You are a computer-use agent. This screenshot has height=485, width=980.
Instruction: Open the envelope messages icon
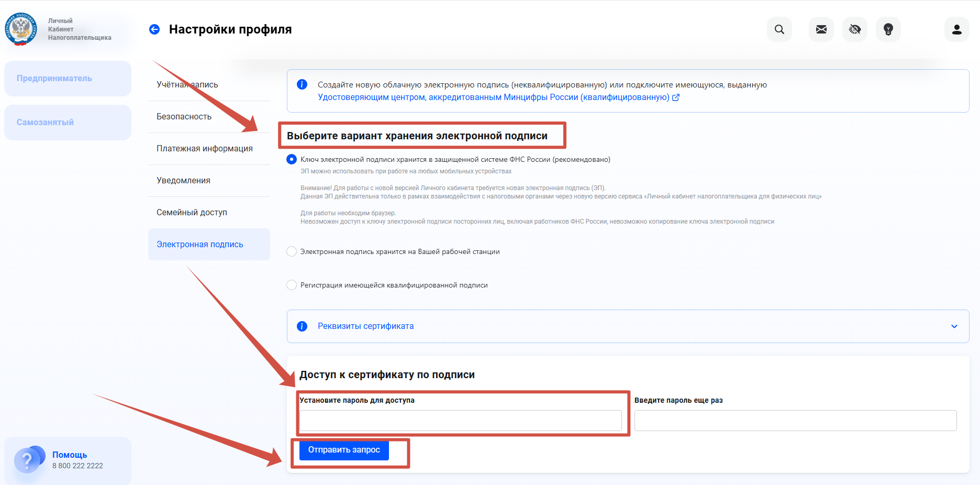[821, 29]
